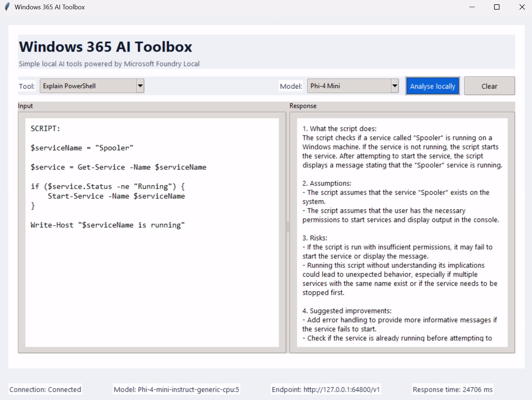Click the line 'if ($service.Status -ne "Running") {'
The width and height of the screenshot is (532, 400).
108,186
